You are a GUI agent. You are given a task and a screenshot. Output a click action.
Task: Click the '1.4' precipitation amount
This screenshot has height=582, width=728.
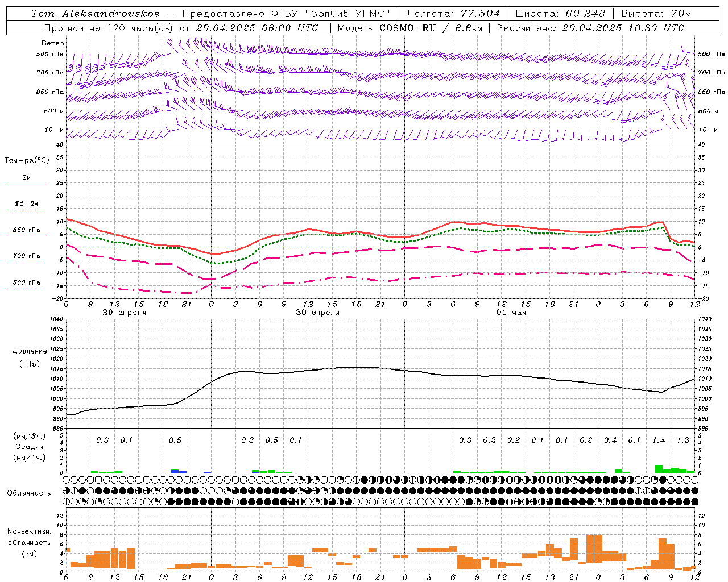(x=659, y=440)
